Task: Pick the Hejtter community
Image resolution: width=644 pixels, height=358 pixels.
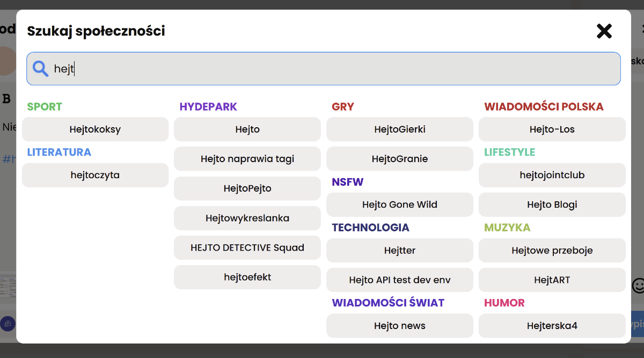Action: pos(400,250)
